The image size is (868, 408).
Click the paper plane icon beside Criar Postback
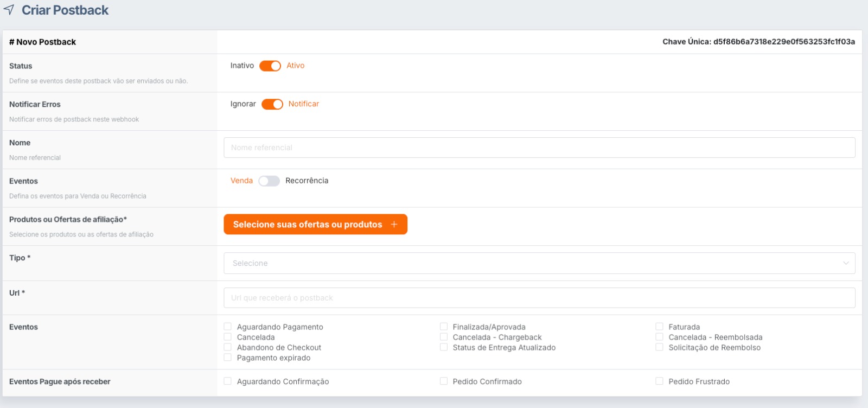[x=9, y=10]
